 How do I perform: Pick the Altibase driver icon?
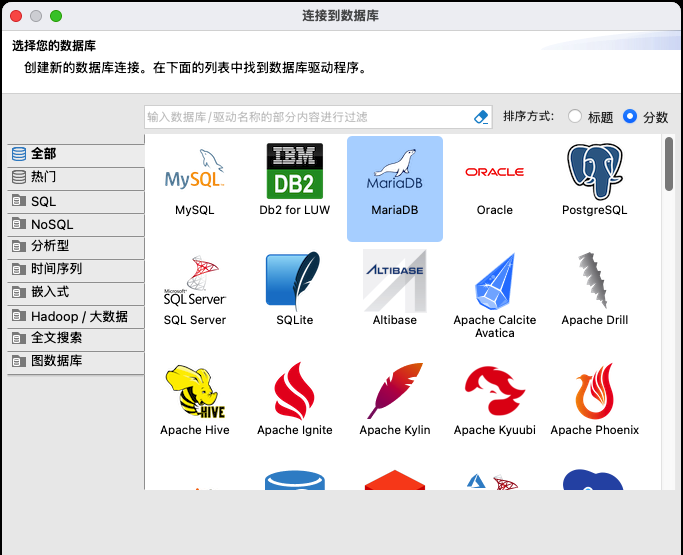pyautogui.click(x=395, y=281)
